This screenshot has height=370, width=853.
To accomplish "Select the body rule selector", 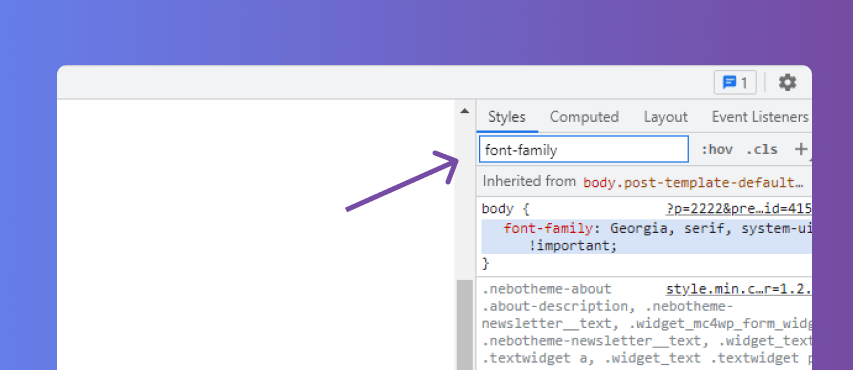I will click(x=497, y=209).
